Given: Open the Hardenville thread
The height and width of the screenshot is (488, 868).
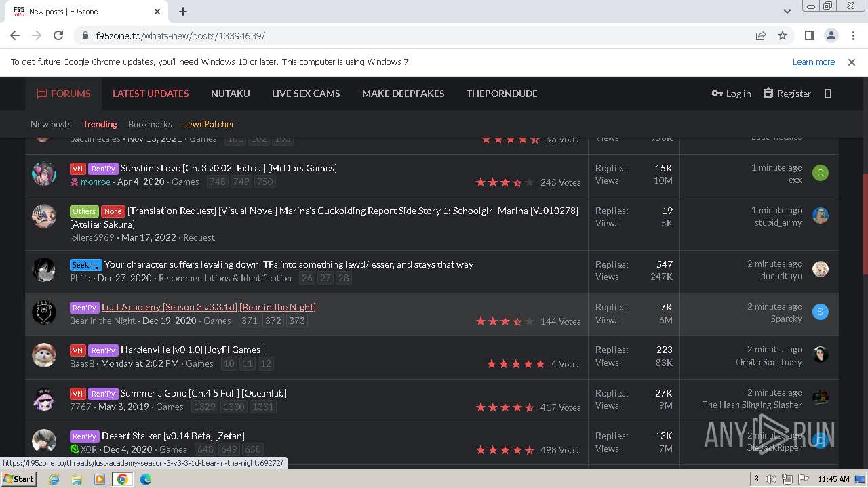Looking at the screenshot, I should tap(192, 350).
